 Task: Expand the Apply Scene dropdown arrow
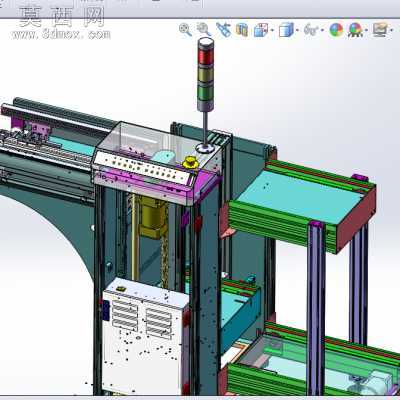[366, 30]
